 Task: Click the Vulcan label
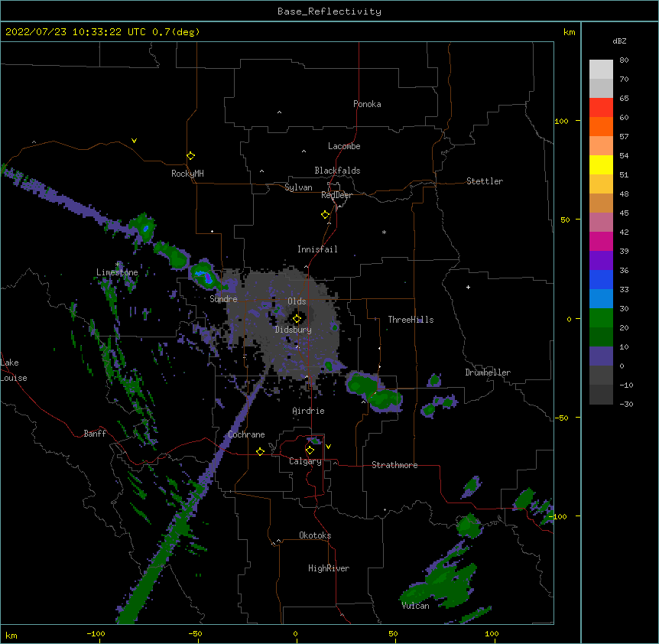[415, 606]
